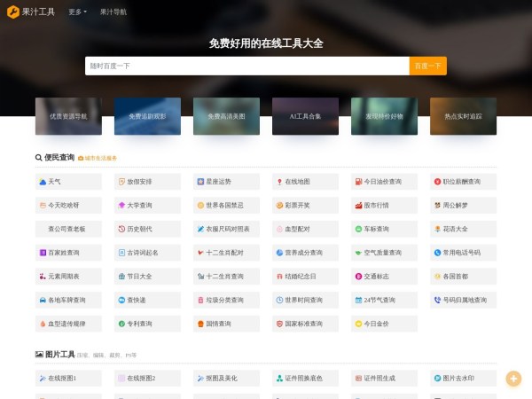Click the 证件照换底色 photo tool
The image size is (532, 399).
point(304,378)
